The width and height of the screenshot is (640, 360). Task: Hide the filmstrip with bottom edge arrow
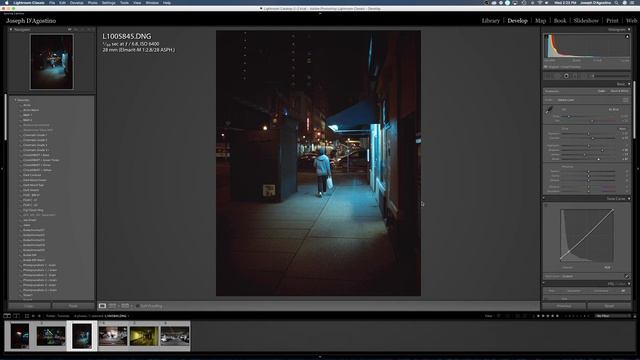click(x=320, y=357)
